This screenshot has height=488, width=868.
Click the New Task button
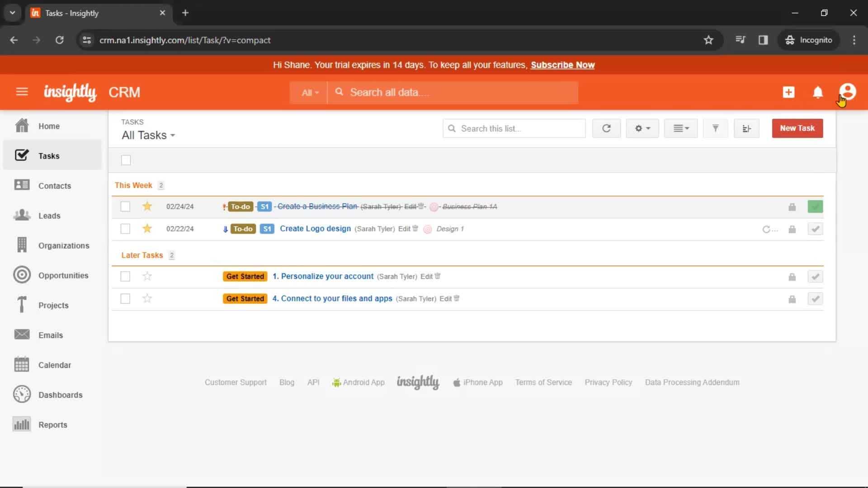click(x=798, y=127)
